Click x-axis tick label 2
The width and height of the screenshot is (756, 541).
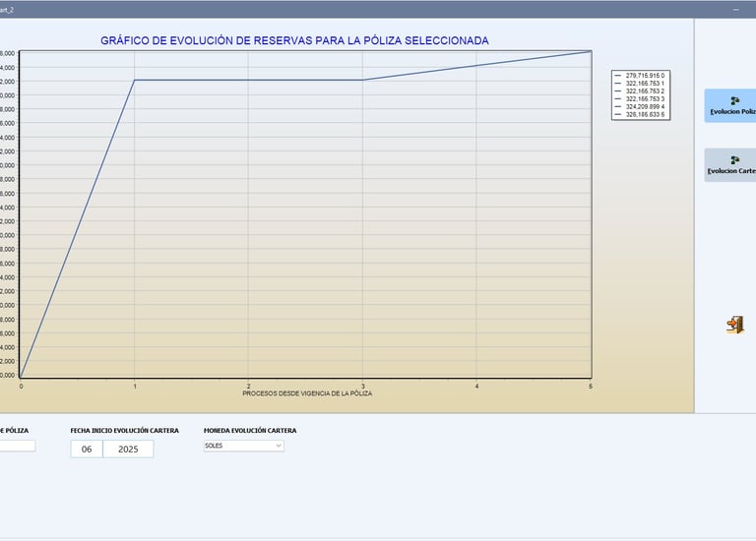pos(249,387)
